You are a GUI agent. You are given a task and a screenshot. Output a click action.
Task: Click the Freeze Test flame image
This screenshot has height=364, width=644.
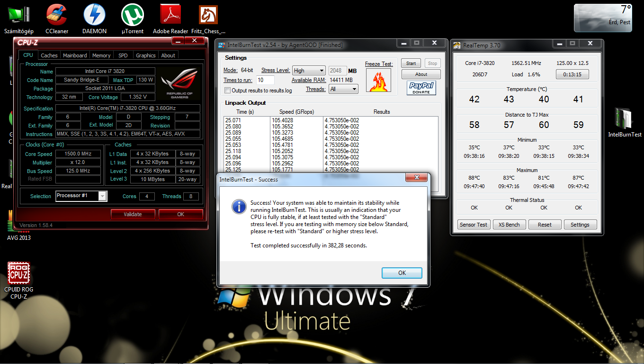coord(379,81)
